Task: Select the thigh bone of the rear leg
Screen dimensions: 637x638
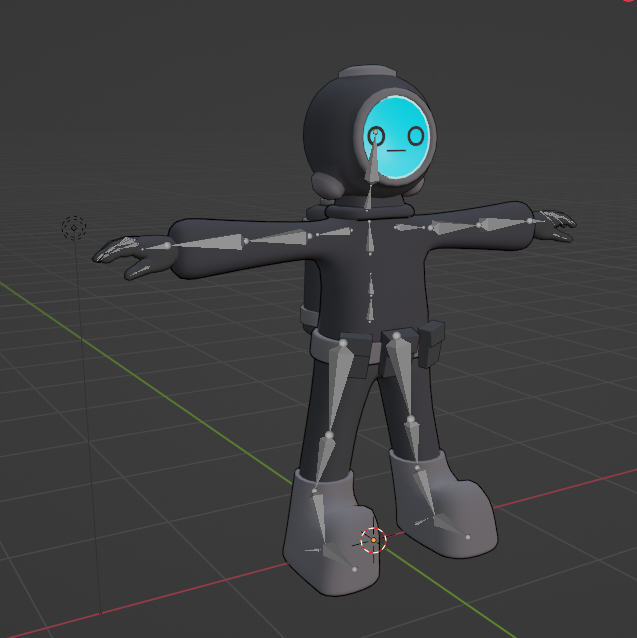Action: (x=402, y=376)
